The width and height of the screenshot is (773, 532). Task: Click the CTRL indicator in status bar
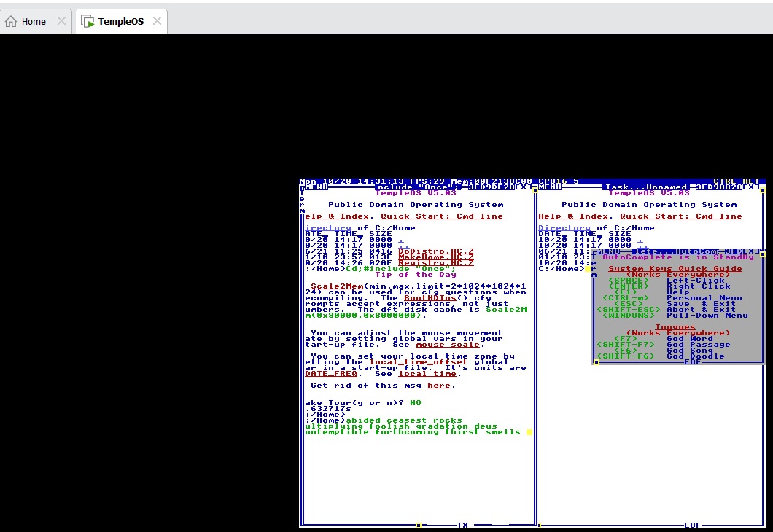pyautogui.click(x=725, y=181)
